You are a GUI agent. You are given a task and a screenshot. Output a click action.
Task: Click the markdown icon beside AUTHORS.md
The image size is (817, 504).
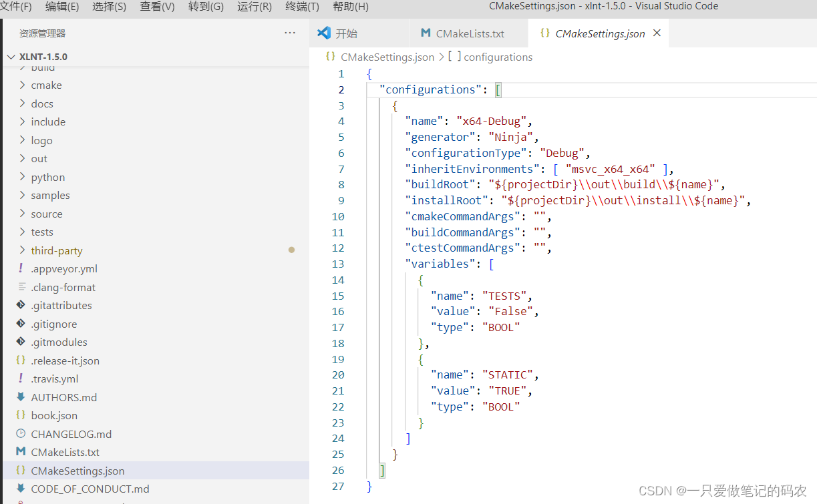pos(21,397)
